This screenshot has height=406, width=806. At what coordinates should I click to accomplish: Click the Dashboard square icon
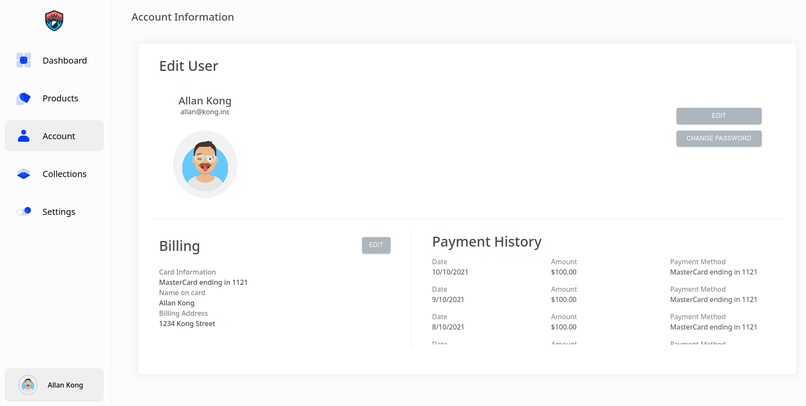pyautogui.click(x=24, y=61)
